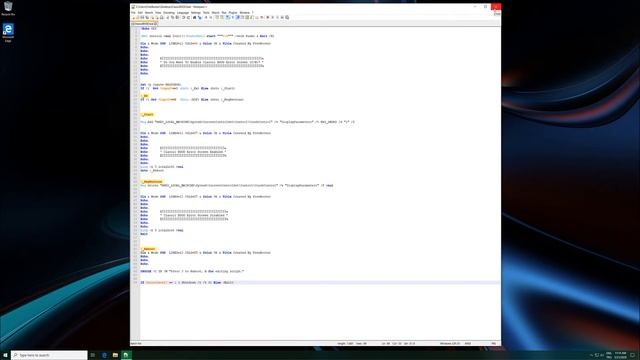Image resolution: width=640 pixels, height=360 pixels.
Task: Click the macro Playback icon
Action: pos(278,18)
